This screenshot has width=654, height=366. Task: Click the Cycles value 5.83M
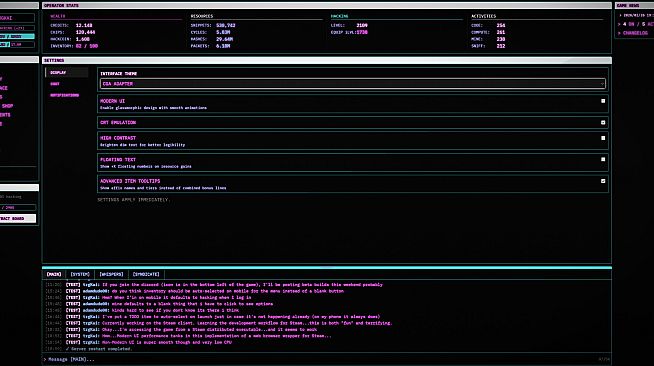coord(223,32)
